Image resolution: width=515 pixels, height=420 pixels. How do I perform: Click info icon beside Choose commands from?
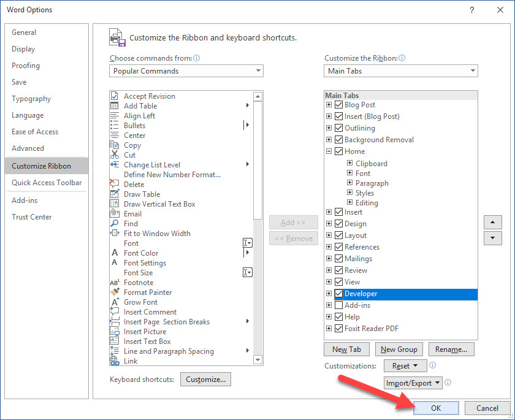pyautogui.click(x=196, y=58)
